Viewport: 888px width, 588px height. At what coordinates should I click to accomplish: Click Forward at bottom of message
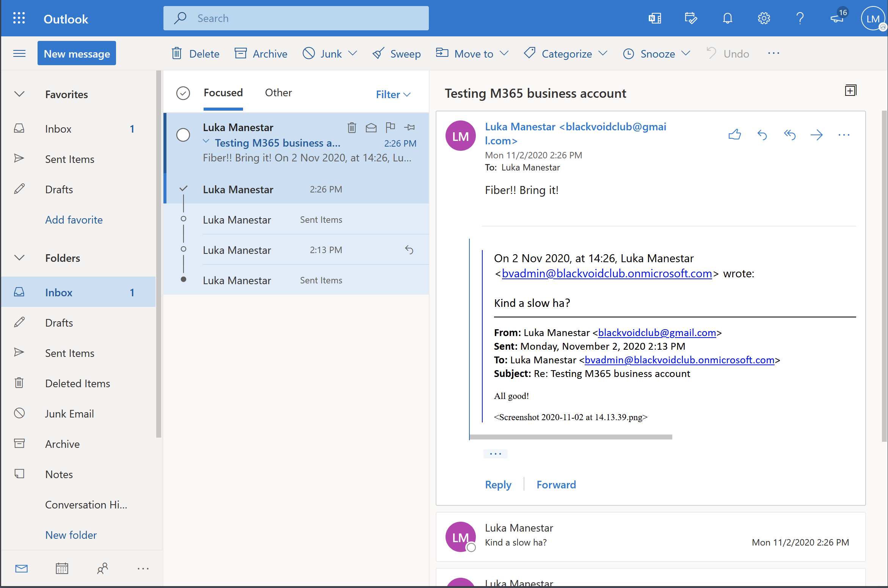tap(556, 485)
